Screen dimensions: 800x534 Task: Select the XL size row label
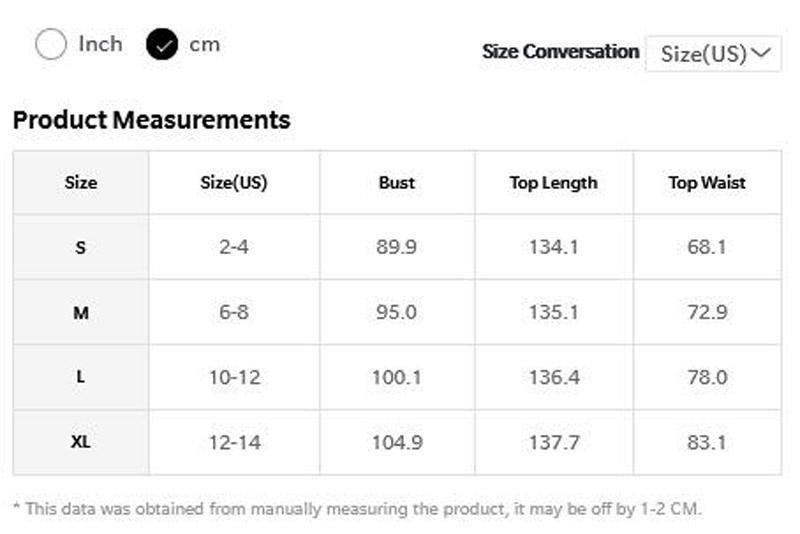pyautogui.click(x=81, y=442)
